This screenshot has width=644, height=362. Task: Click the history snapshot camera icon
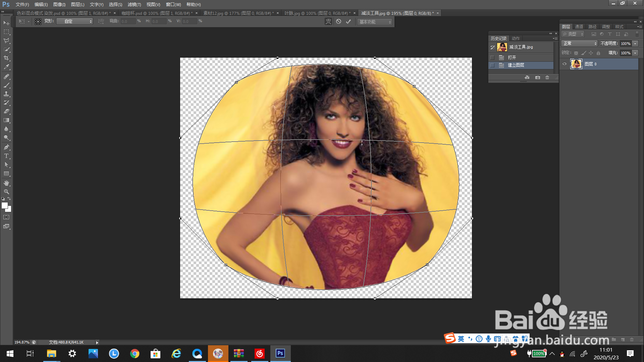(x=538, y=77)
